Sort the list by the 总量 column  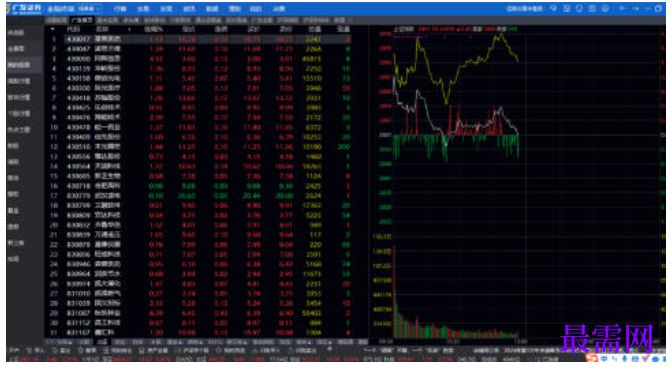(x=315, y=29)
